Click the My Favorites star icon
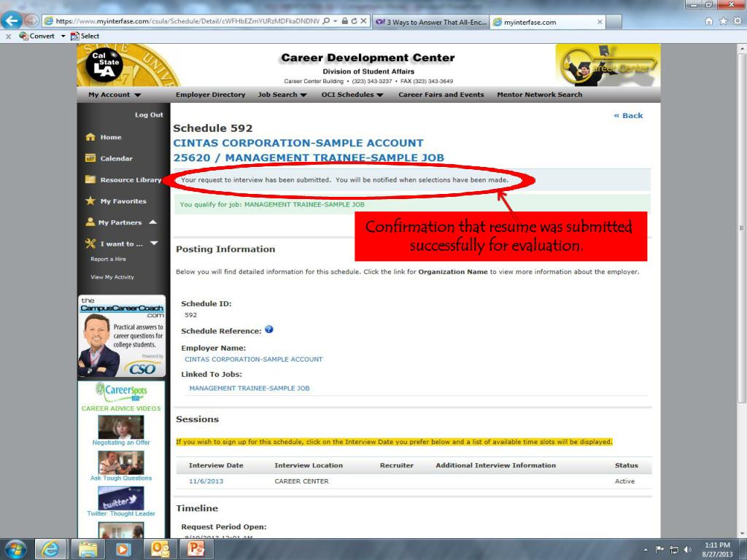 tap(90, 201)
